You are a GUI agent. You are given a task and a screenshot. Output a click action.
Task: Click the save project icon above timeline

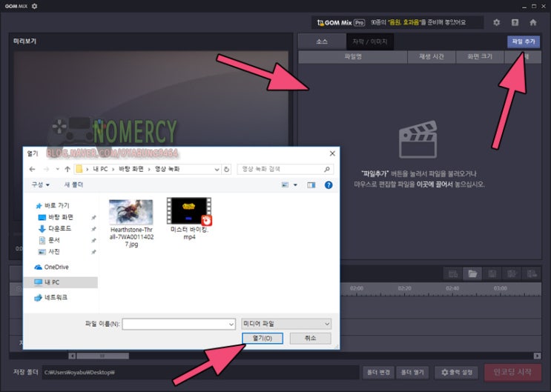492,273
